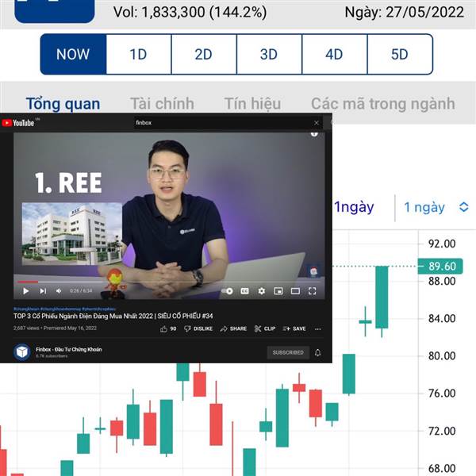This screenshot has width=476, height=476.
Task: Open Finbox - Đầu Tư Chứng Khoán channel name
Action: [x=69, y=349]
